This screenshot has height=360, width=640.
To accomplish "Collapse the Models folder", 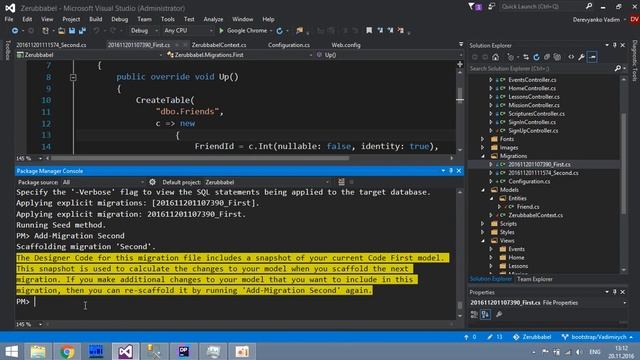I will [x=483, y=190].
